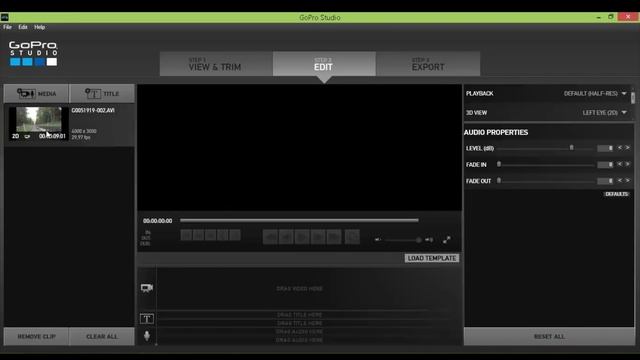This screenshot has width=640, height=360.
Task: Click the Defaults button under Audio Properties
Action: [616, 194]
